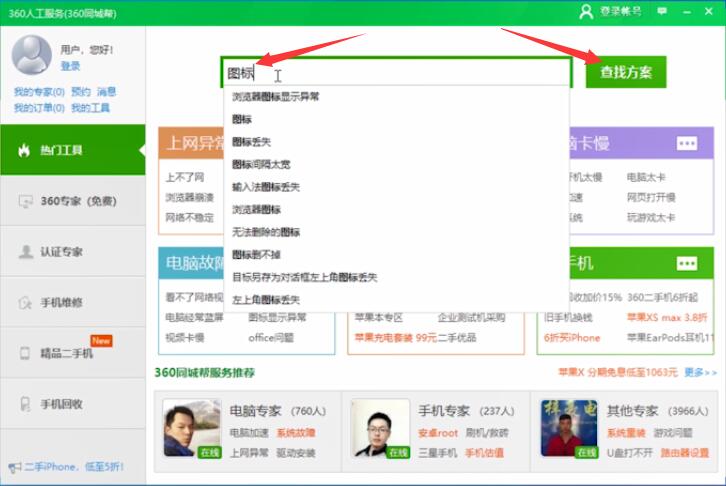Select the suggestion 图标
Viewport: 726px width, 486px height.
tap(396, 119)
